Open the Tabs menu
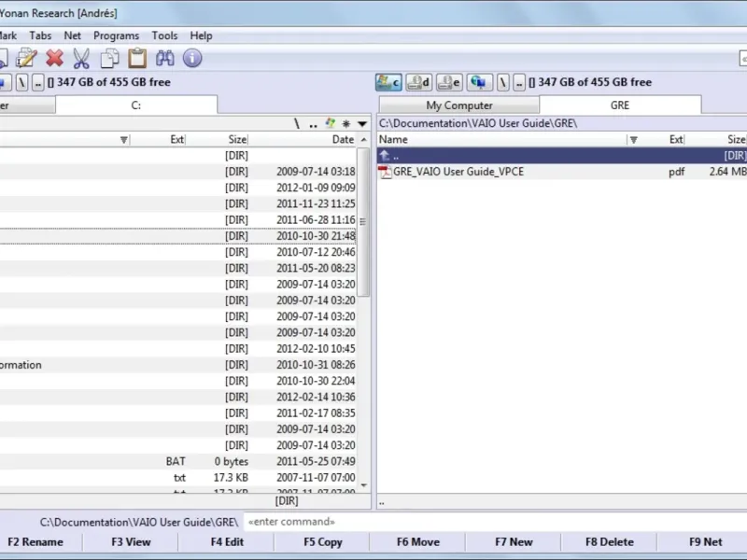The image size is (747, 560). tap(40, 35)
